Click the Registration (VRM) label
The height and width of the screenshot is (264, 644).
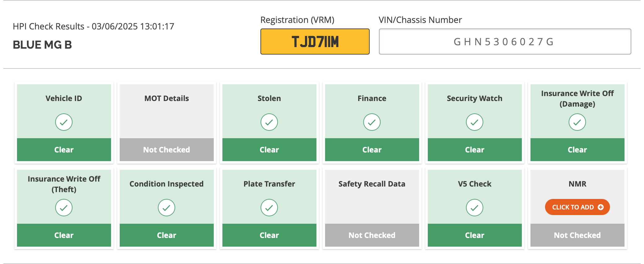click(297, 20)
